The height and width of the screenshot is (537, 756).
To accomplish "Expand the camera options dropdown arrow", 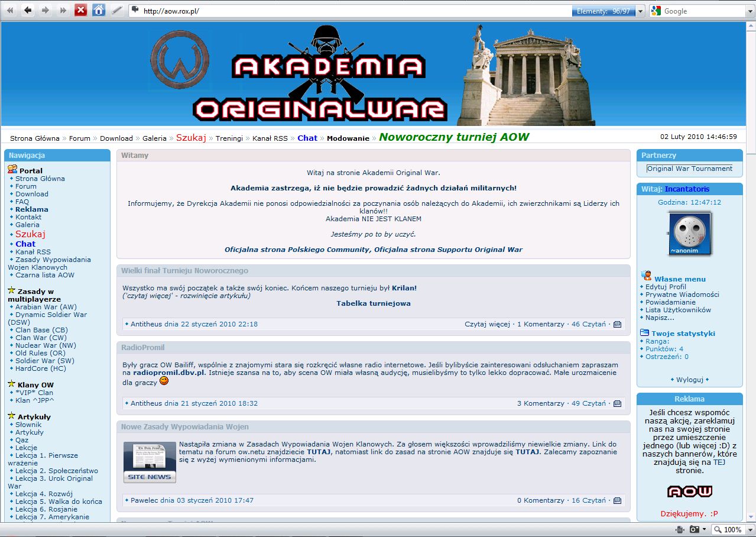I will pos(704,529).
